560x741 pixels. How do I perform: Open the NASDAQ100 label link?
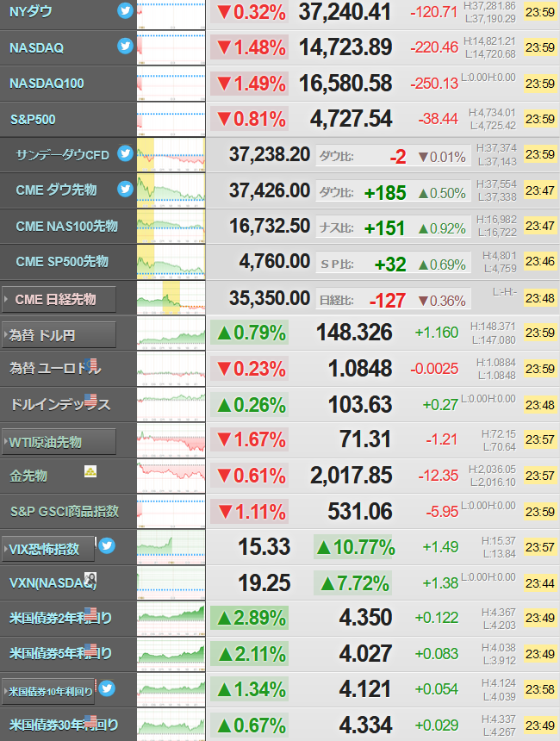pos(47,84)
